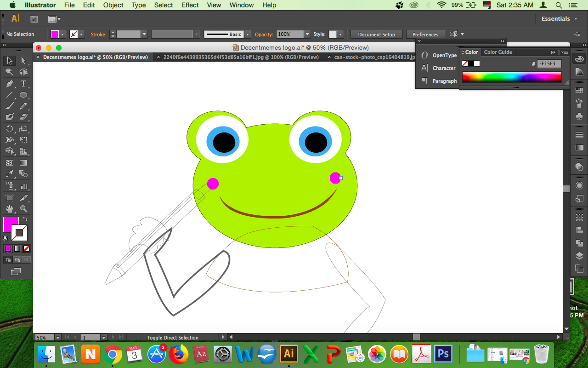588x368 pixels.
Task: Open fill color dropdown in control bar
Action: coord(62,34)
